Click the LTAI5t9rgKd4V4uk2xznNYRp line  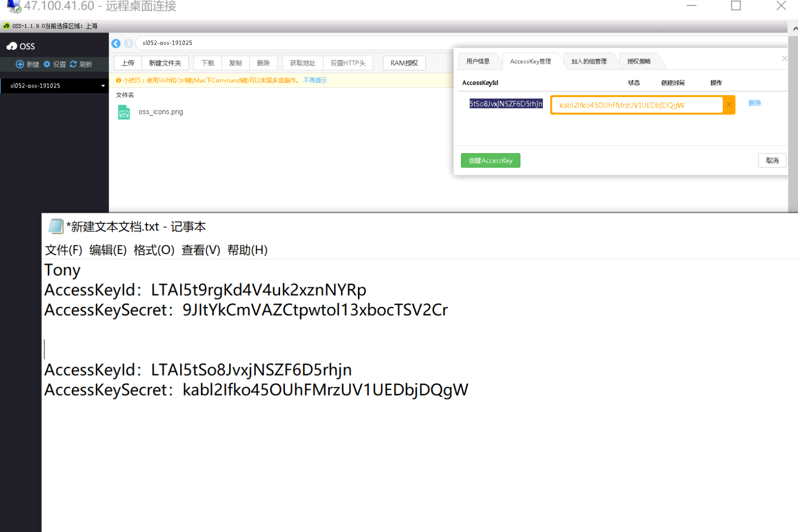205,290
